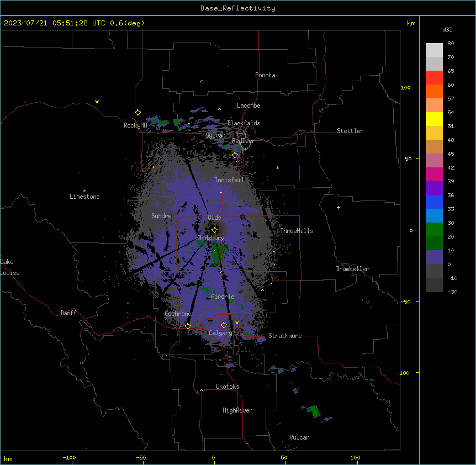Select the RockyMH label

point(135,125)
